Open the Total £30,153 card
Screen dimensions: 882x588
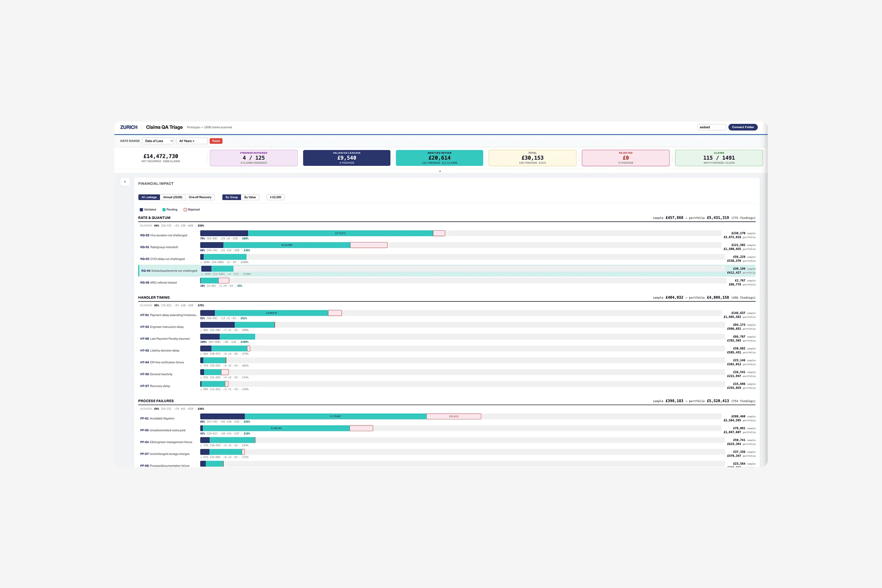click(532, 158)
